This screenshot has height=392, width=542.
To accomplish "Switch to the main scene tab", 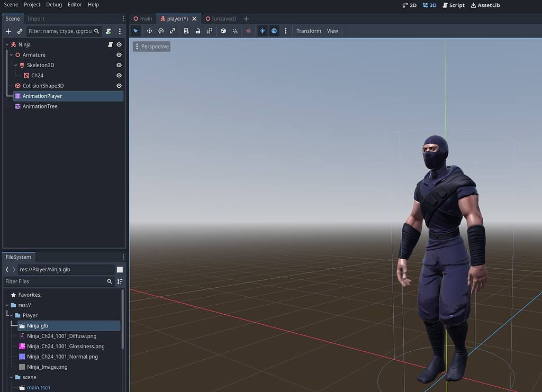I will point(142,18).
